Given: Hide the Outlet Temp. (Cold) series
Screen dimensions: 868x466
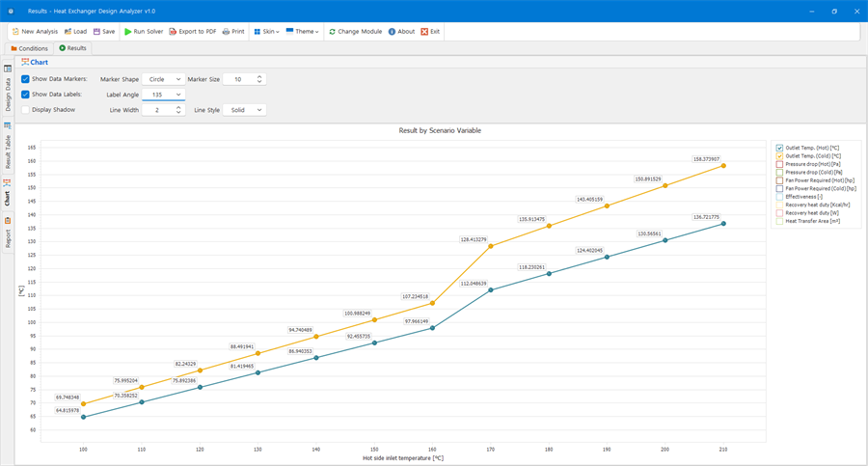Looking at the screenshot, I should pos(779,156).
